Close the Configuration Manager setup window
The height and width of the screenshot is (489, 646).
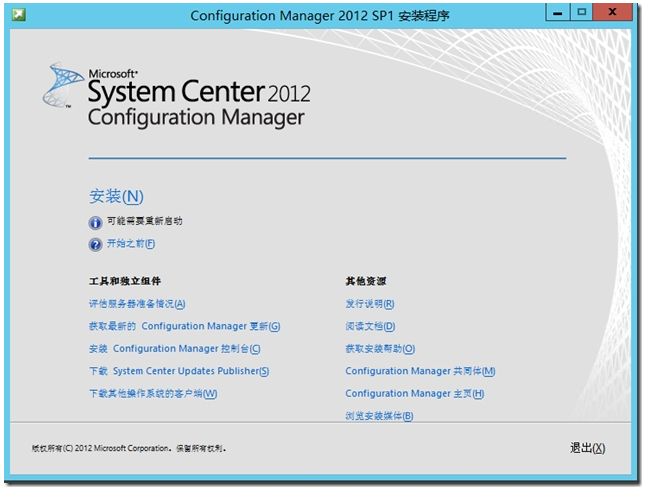612,12
